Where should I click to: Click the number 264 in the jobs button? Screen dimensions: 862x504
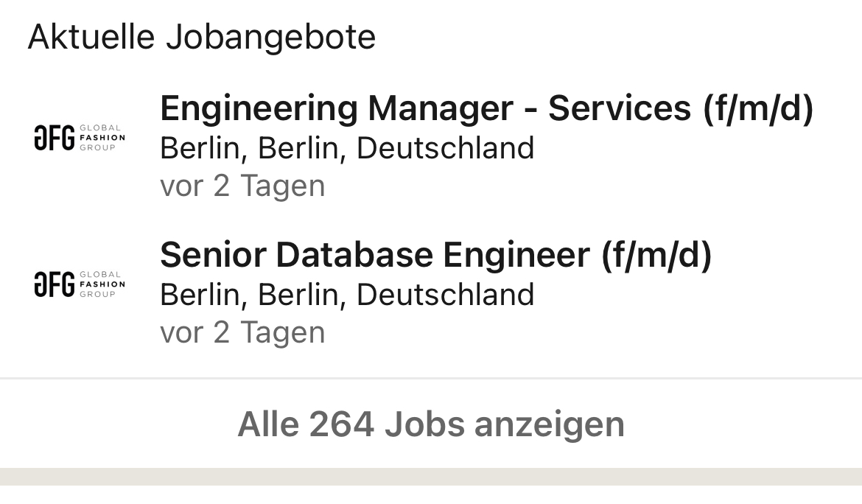pos(342,424)
